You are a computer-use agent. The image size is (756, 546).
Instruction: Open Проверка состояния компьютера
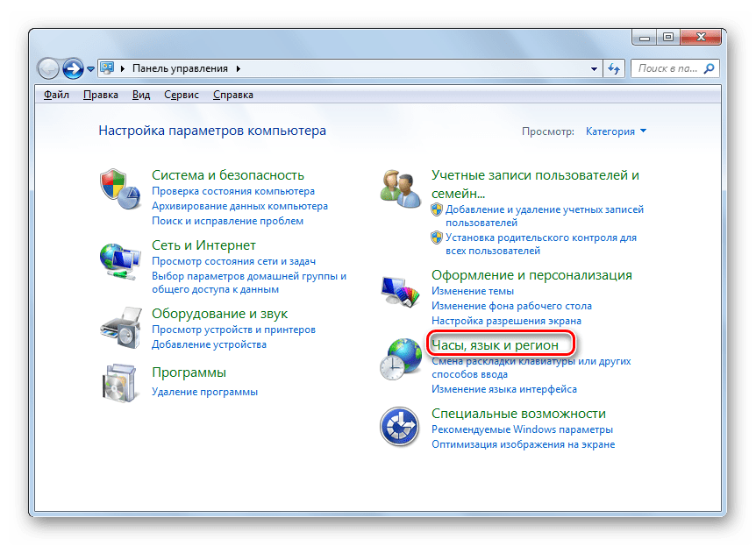233,191
